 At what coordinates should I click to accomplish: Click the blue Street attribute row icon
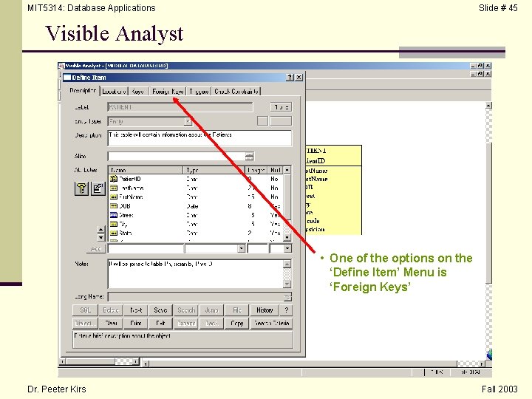114,215
